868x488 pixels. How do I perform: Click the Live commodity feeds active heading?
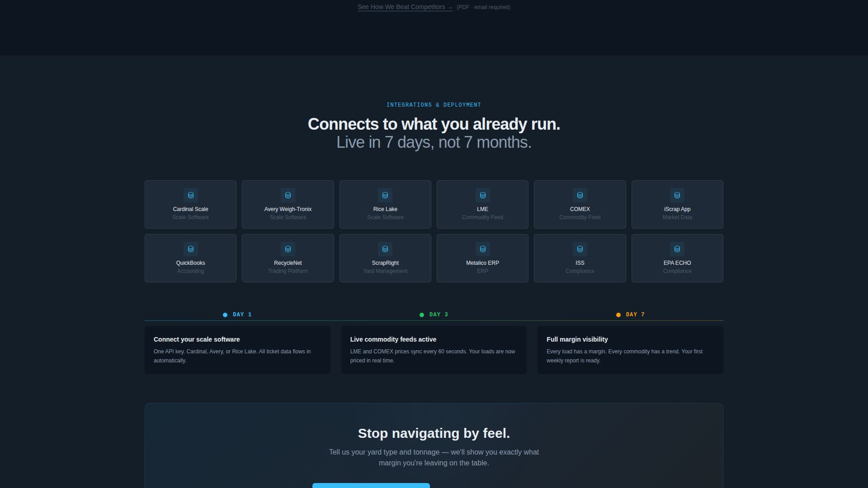click(x=393, y=339)
